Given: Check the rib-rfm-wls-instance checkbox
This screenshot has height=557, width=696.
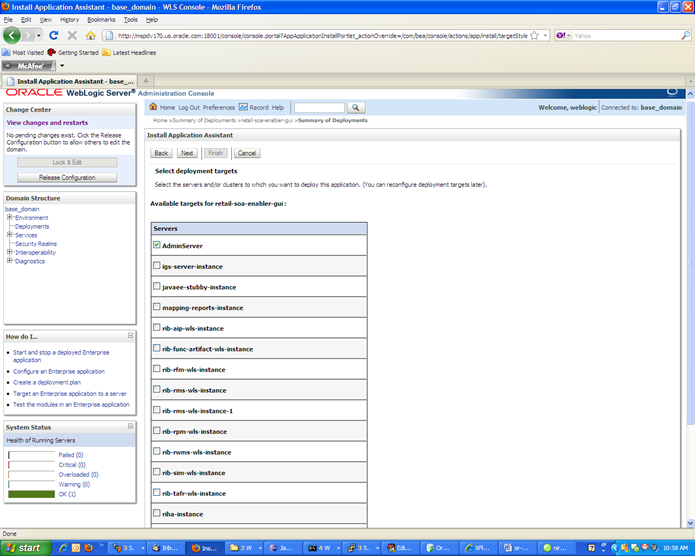Looking at the screenshot, I should click(157, 369).
